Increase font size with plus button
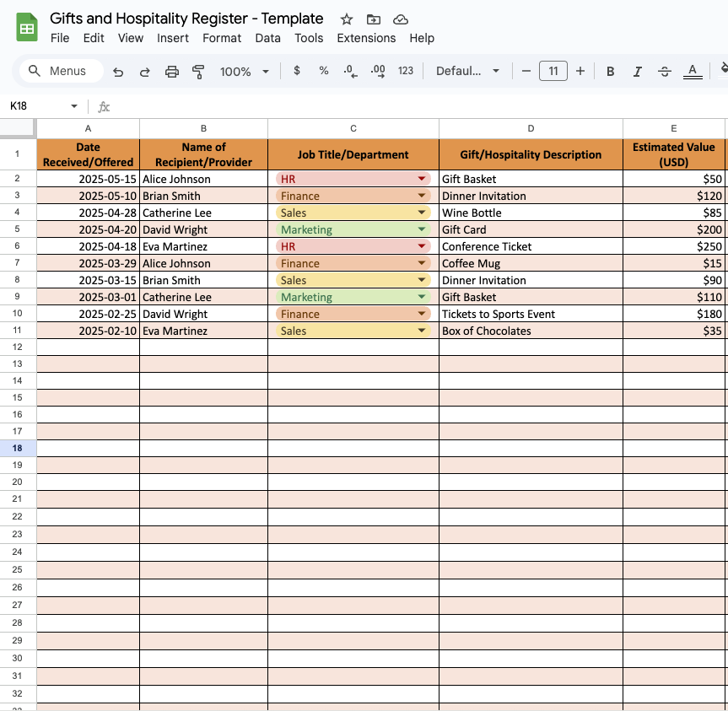728x711 pixels. [x=580, y=72]
